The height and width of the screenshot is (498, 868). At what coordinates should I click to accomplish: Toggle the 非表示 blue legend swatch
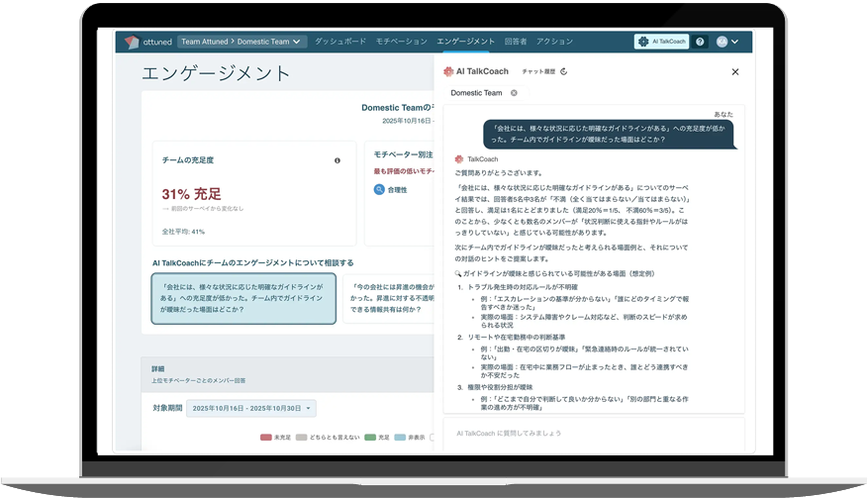(x=400, y=438)
